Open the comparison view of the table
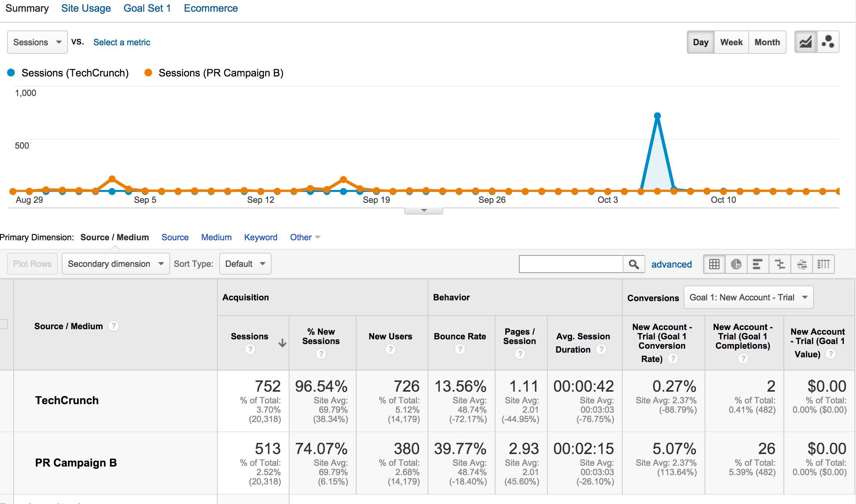Image resolution: width=856 pixels, height=504 pixels. (x=780, y=264)
